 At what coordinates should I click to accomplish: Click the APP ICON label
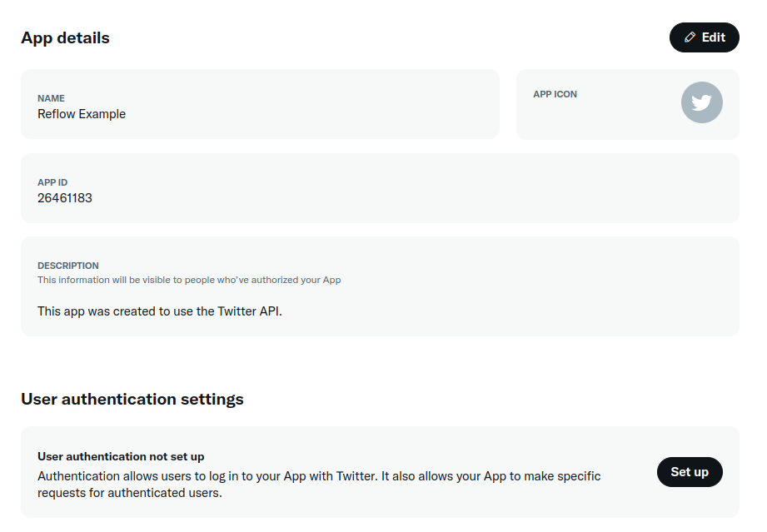point(555,94)
